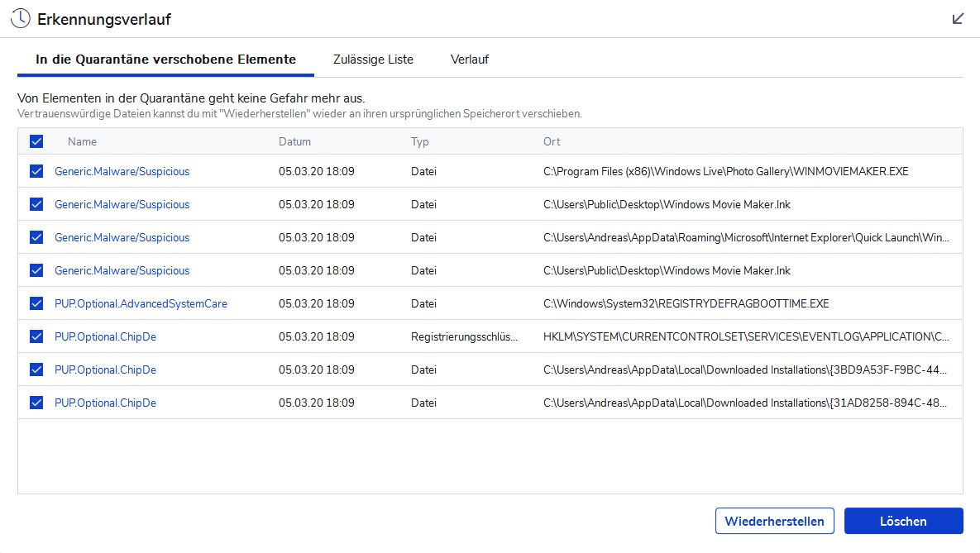The width and height of the screenshot is (980, 553).
Task: Click the first Generic.Malware/Suspicious link
Action: pyautogui.click(x=122, y=171)
